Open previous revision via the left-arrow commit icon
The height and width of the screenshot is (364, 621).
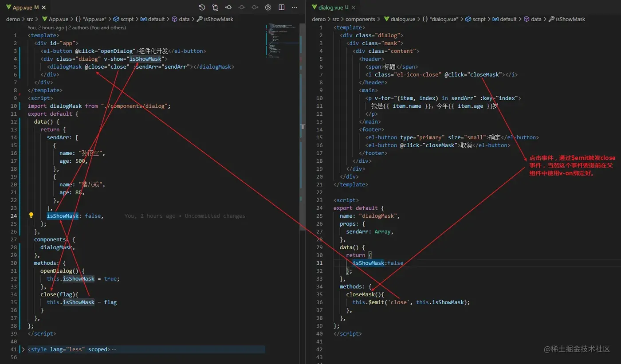228,8
